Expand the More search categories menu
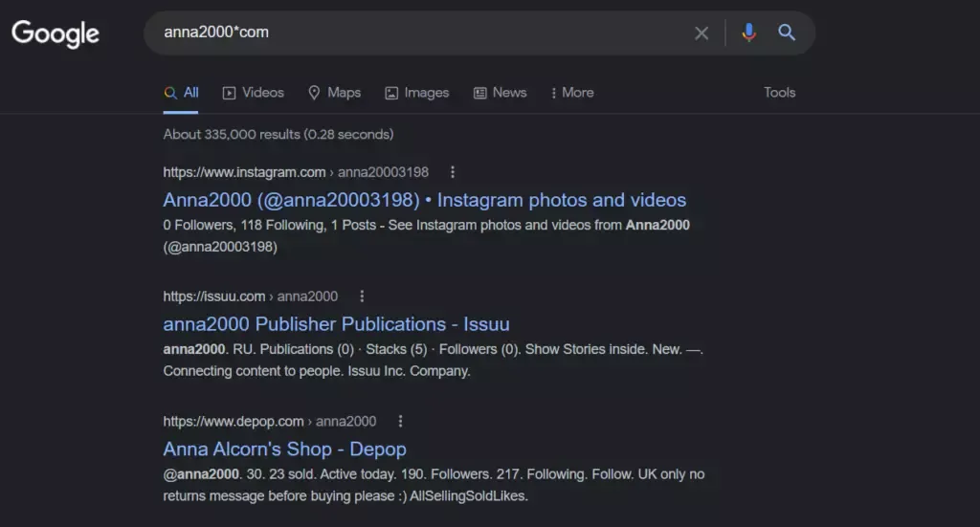Viewport: 980px width, 527px height. pyautogui.click(x=572, y=93)
